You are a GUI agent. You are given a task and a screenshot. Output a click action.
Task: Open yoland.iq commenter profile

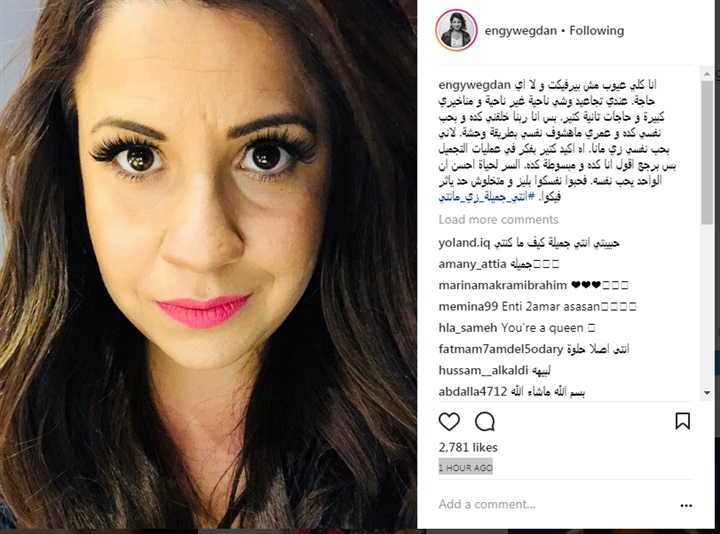464,242
